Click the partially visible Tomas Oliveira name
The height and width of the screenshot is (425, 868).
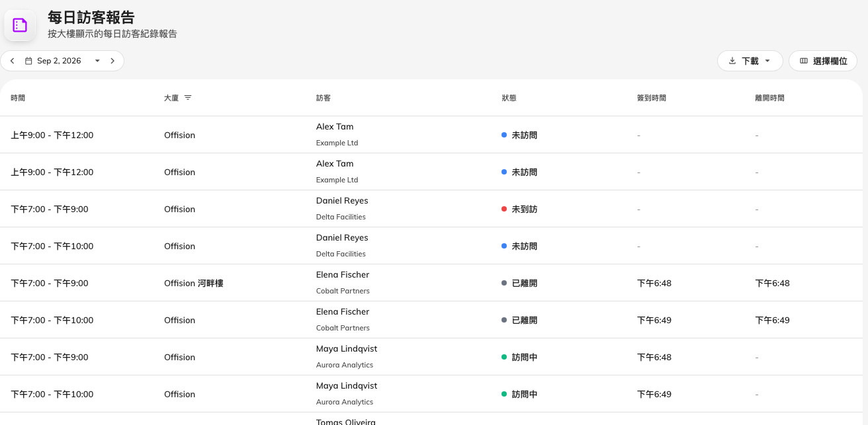click(345, 421)
